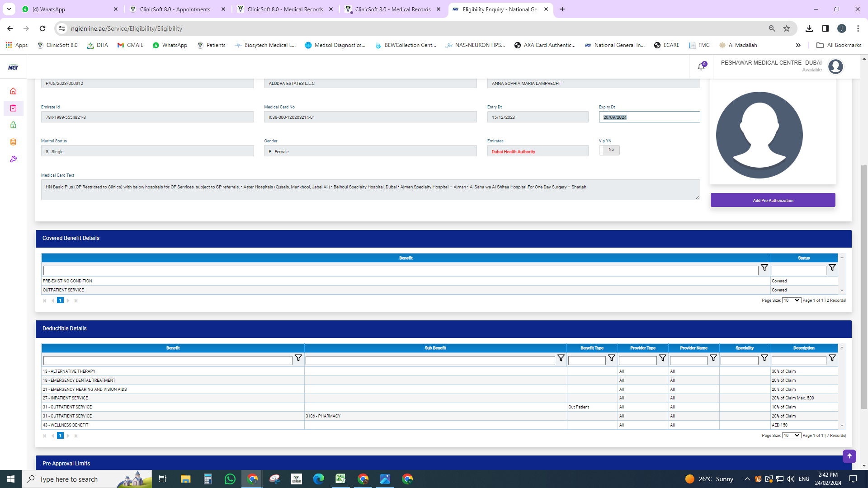The image size is (868, 488).
Task: Open Deductible Details Page Size dropdown
Action: [x=791, y=436]
